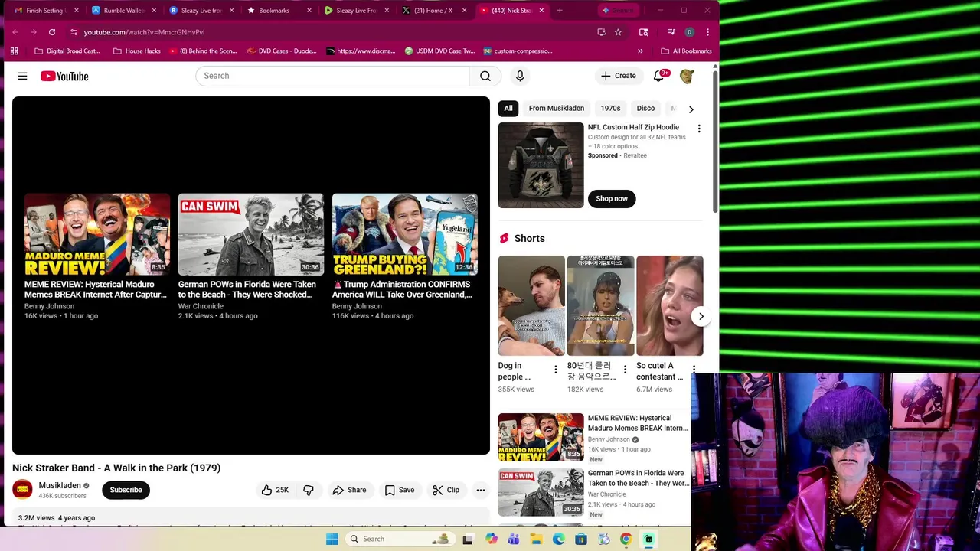The width and height of the screenshot is (980, 551).
Task: Open the Chrome apps grid in bookmarks bar
Action: coord(14,51)
